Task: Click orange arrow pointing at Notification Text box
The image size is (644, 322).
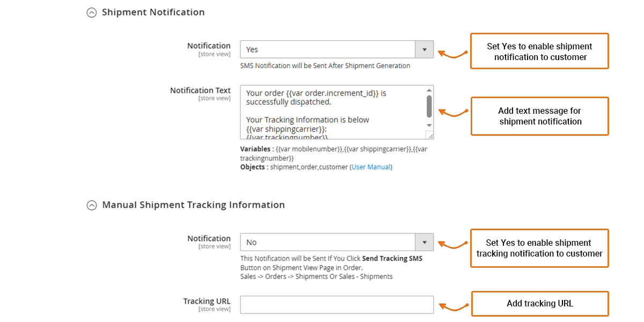Action: (453, 113)
